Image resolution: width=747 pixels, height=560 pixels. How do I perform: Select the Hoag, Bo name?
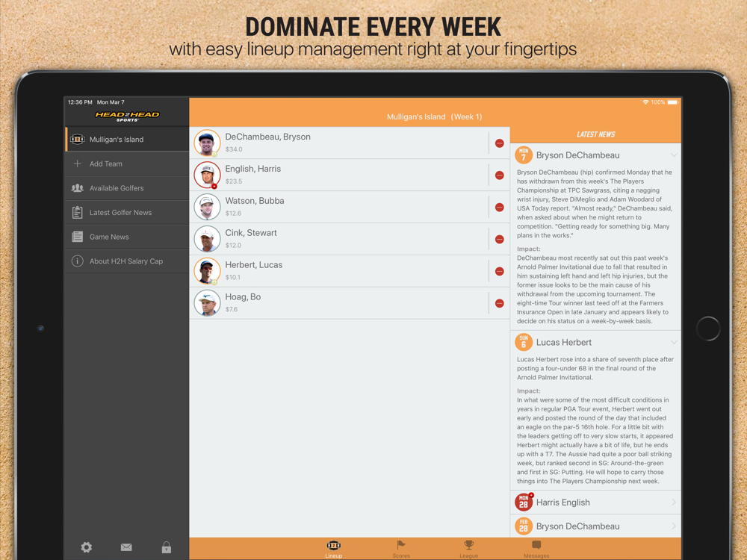pyautogui.click(x=243, y=296)
